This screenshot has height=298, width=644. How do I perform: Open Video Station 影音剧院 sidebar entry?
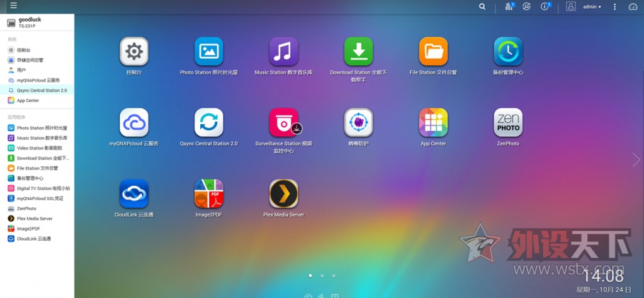pos(37,148)
